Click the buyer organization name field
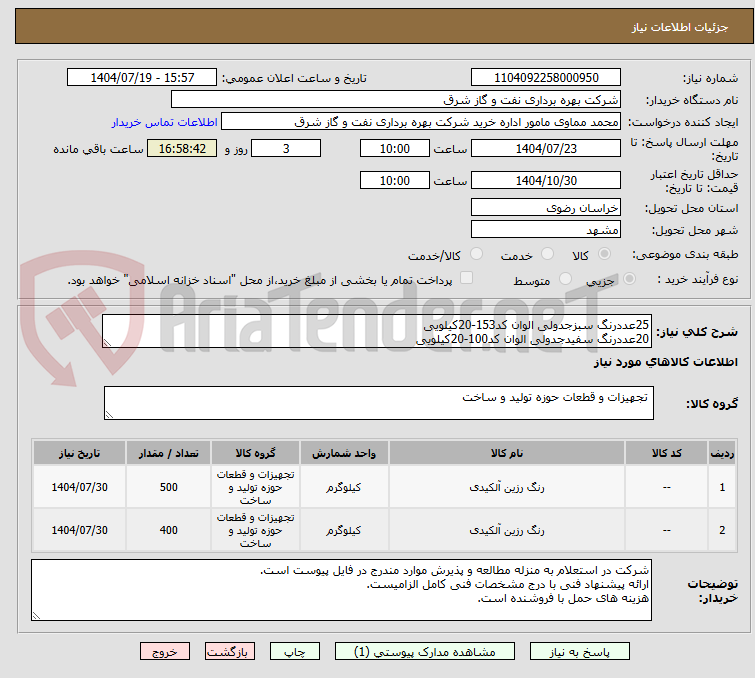Image resolution: width=755 pixels, height=678 pixels. click(x=396, y=100)
